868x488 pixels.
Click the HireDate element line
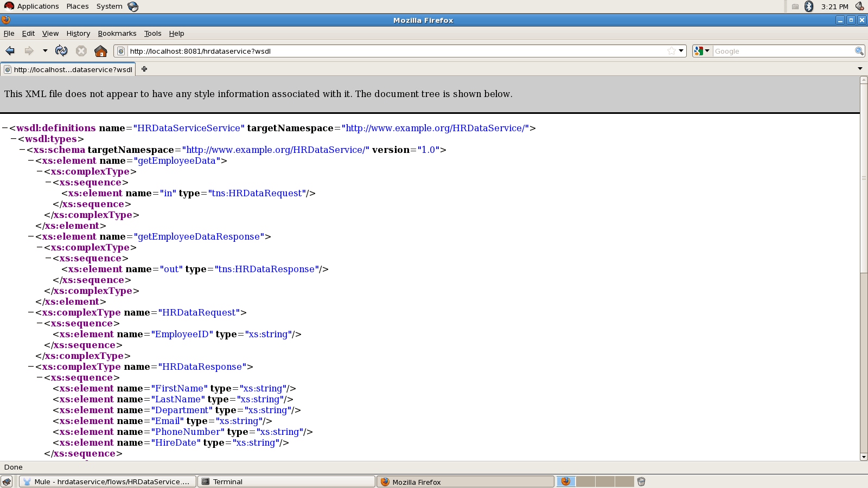(171, 442)
